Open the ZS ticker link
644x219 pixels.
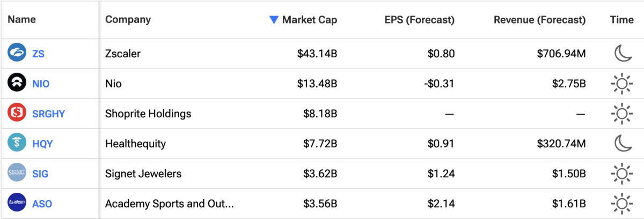pos(39,54)
